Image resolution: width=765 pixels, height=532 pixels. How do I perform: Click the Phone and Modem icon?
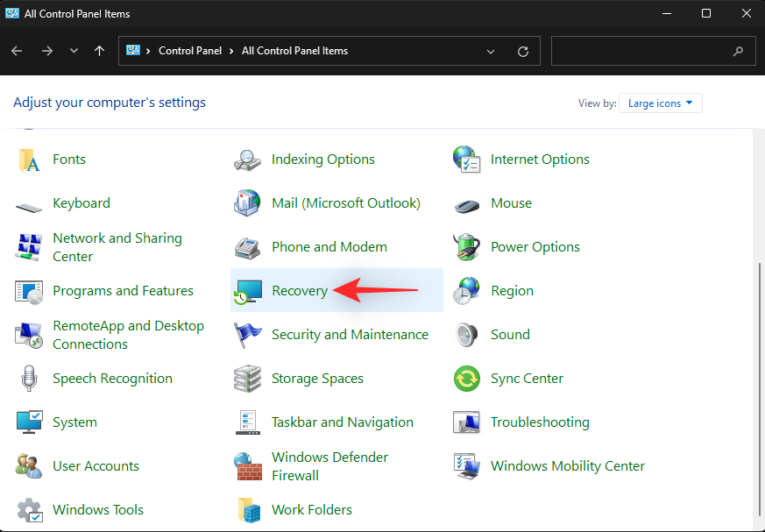click(x=247, y=247)
